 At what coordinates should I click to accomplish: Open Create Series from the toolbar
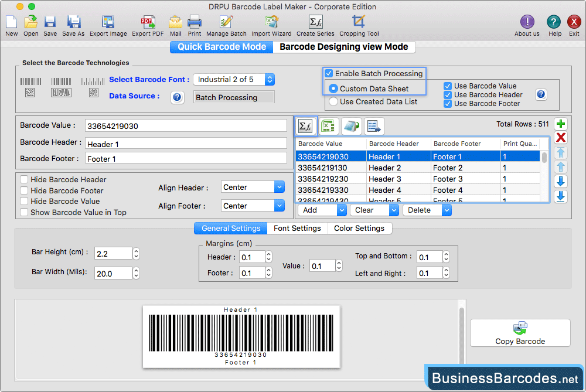(315, 22)
